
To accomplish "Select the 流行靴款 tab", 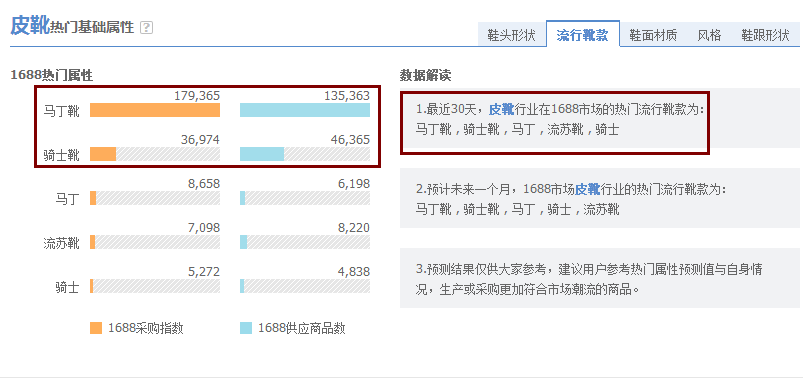I will tap(583, 34).
